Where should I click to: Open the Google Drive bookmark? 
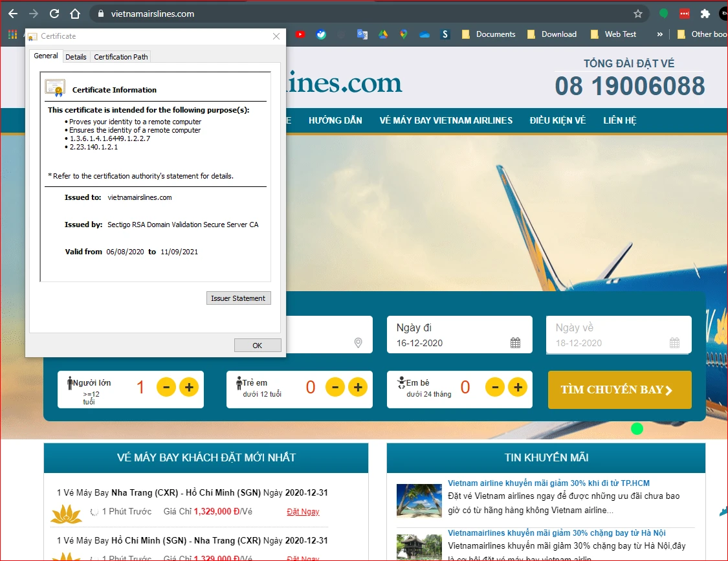coord(383,34)
